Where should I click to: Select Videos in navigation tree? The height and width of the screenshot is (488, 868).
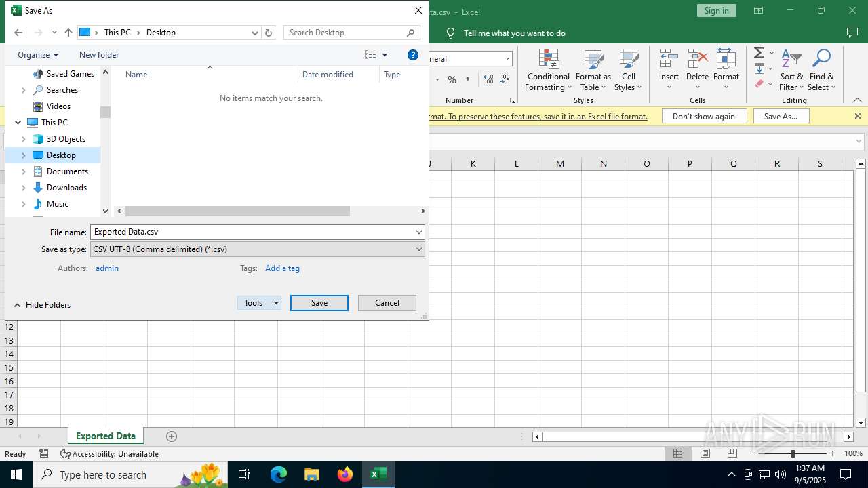pos(58,106)
